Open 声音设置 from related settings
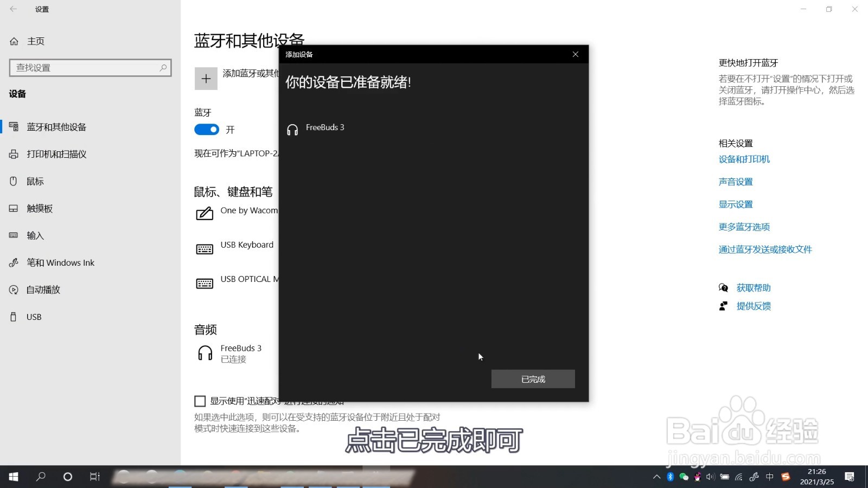Screen dimensions: 868x488 tap(735, 182)
